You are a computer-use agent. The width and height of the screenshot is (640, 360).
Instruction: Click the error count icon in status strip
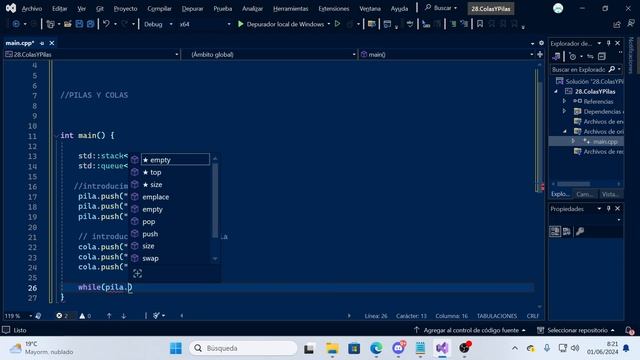point(59,316)
